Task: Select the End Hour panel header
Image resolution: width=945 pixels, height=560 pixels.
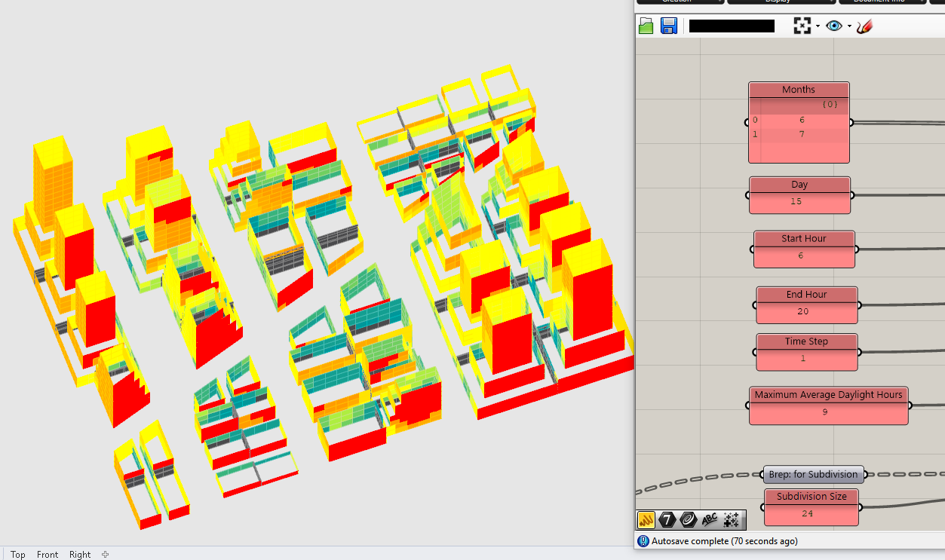Action: [x=807, y=295]
